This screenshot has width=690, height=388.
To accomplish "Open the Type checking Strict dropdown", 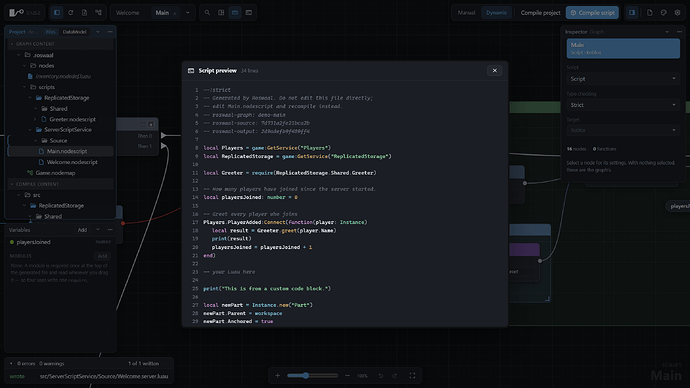I will click(623, 105).
